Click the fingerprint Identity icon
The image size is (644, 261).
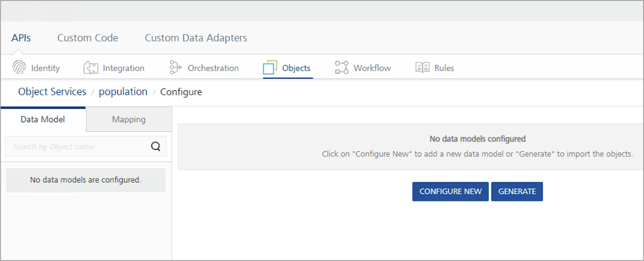tap(19, 67)
